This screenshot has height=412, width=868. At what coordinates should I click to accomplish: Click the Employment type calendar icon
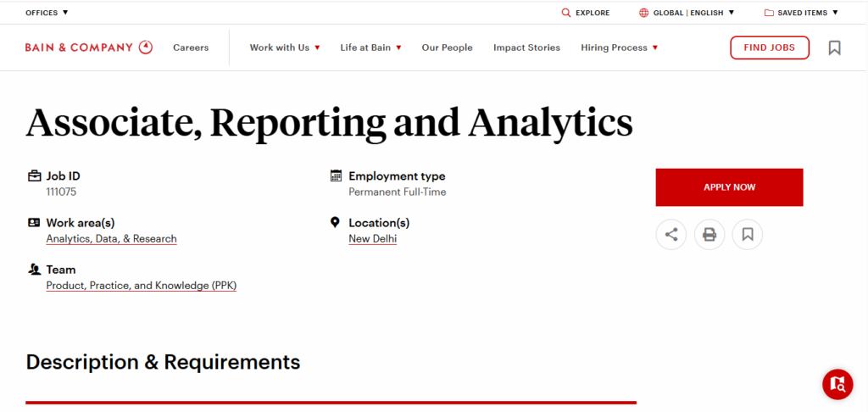[x=336, y=176]
